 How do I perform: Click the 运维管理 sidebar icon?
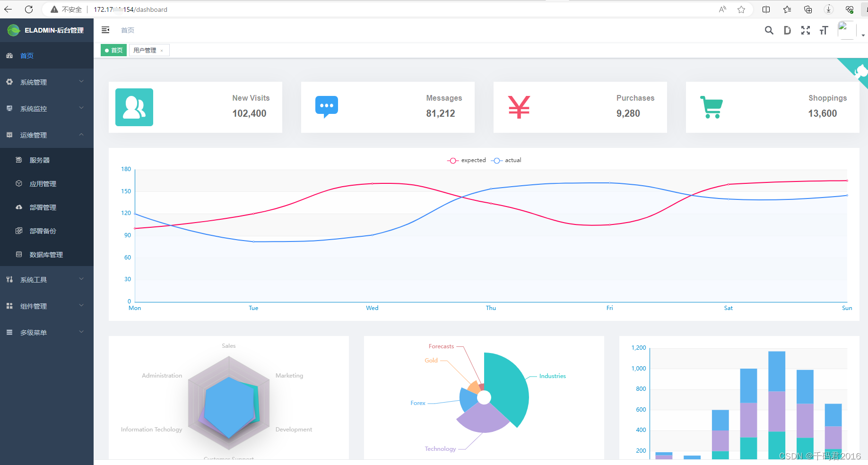tap(9, 135)
